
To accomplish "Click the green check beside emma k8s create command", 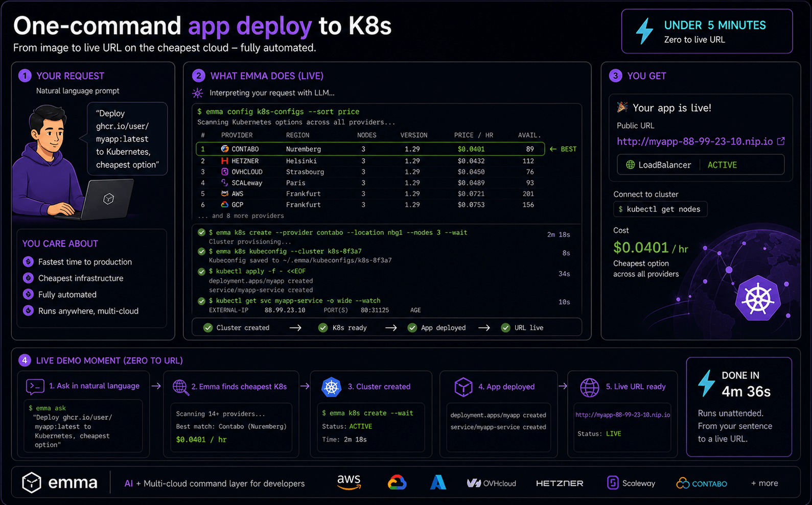I will (x=202, y=232).
